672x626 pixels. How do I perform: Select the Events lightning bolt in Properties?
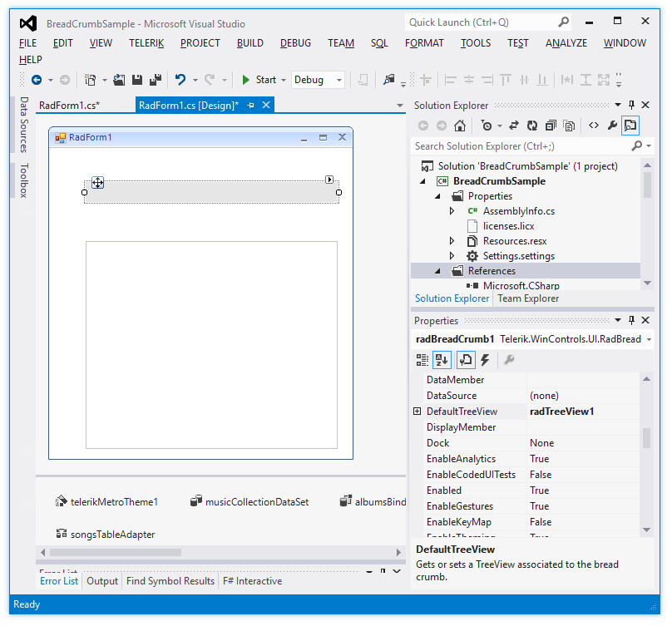[485, 360]
